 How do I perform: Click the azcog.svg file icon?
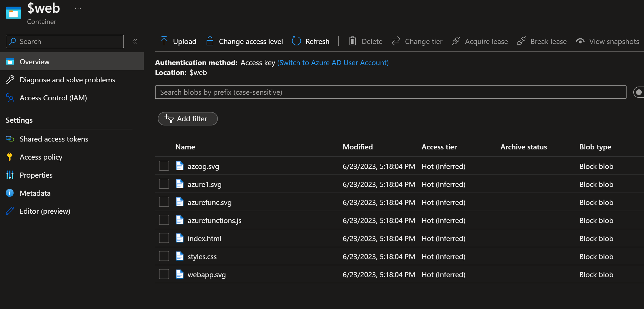click(x=180, y=166)
